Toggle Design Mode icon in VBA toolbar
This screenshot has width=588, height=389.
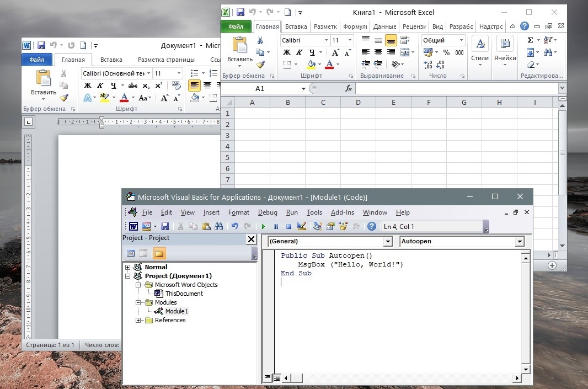302,226
